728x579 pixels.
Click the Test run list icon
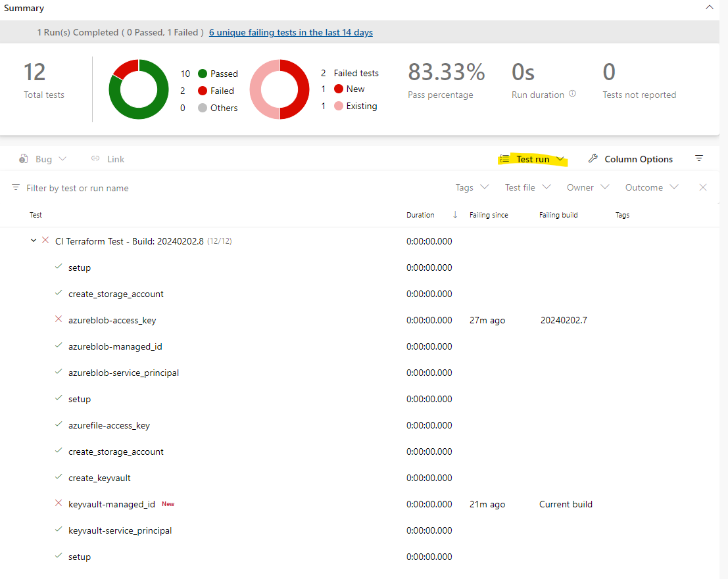(504, 159)
